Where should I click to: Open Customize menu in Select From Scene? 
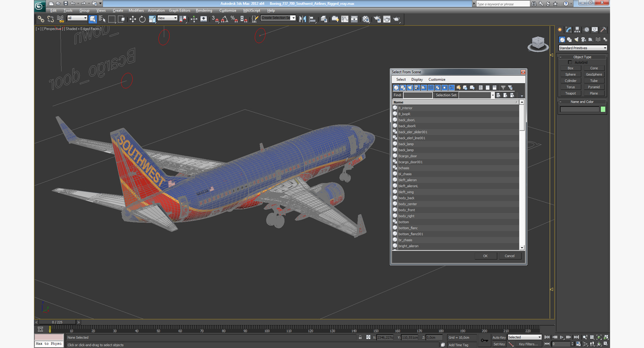[x=437, y=80]
